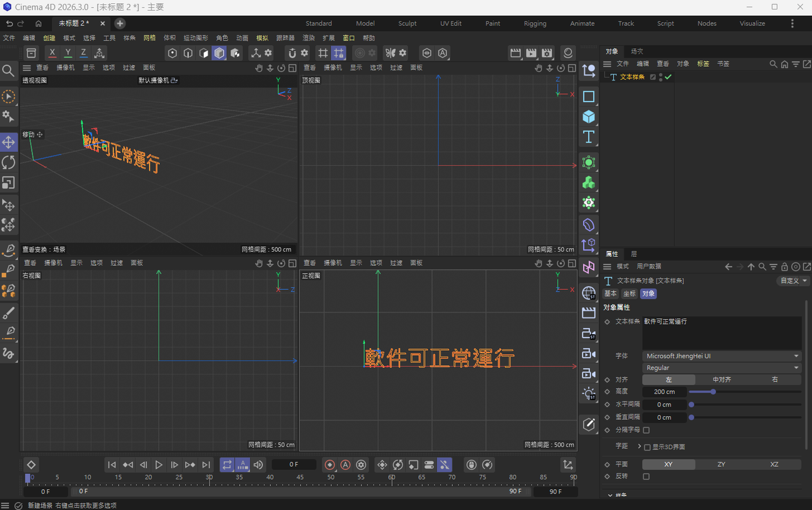Adjust the 水平间隔 slider
The image size is (812, 510).
coord(745,405)
